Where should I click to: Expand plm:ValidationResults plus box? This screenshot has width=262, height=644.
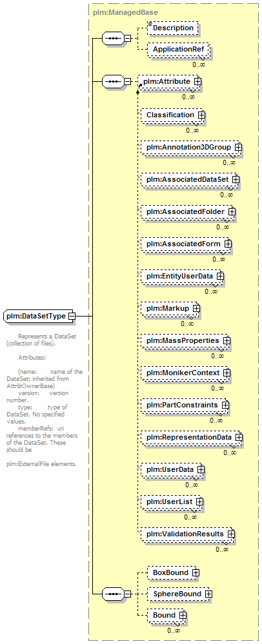tap(231, 534)
